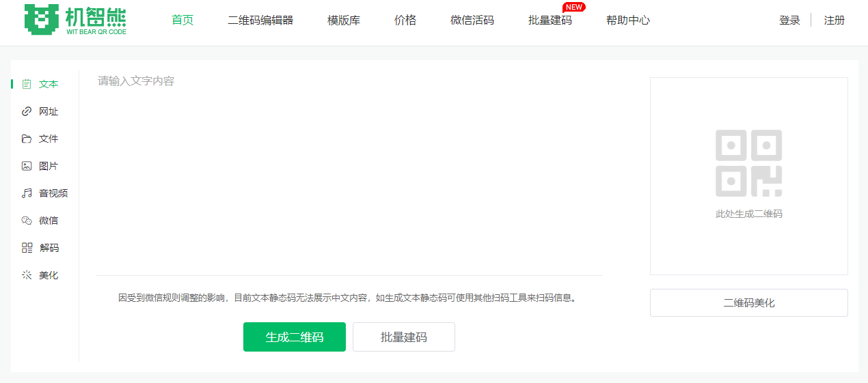Select the 网址 link icon in sidebar

27,111
